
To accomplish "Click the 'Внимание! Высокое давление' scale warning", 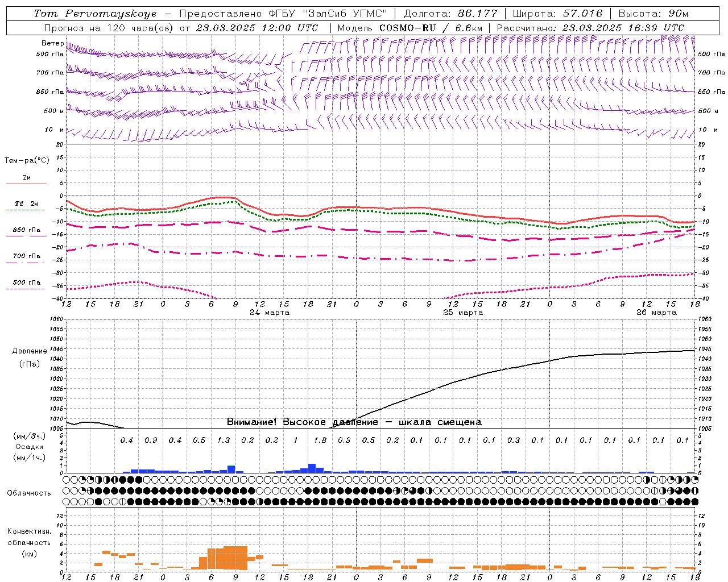I will [303, 422].
